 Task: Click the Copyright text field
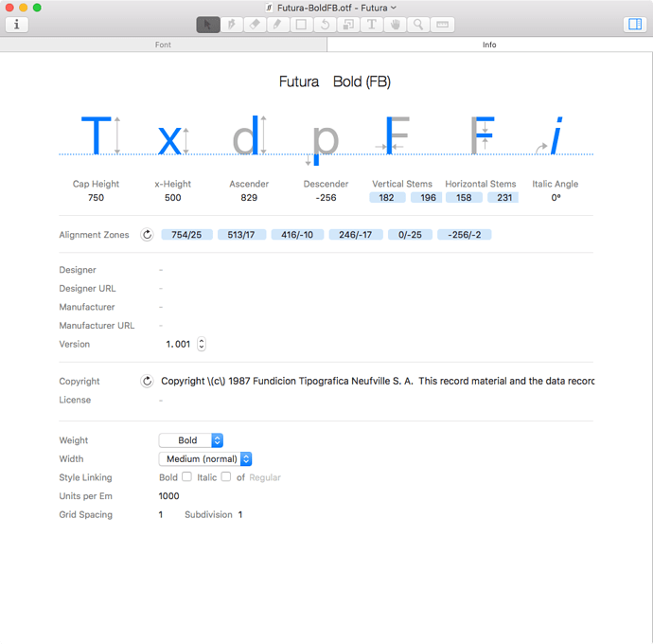378,381
